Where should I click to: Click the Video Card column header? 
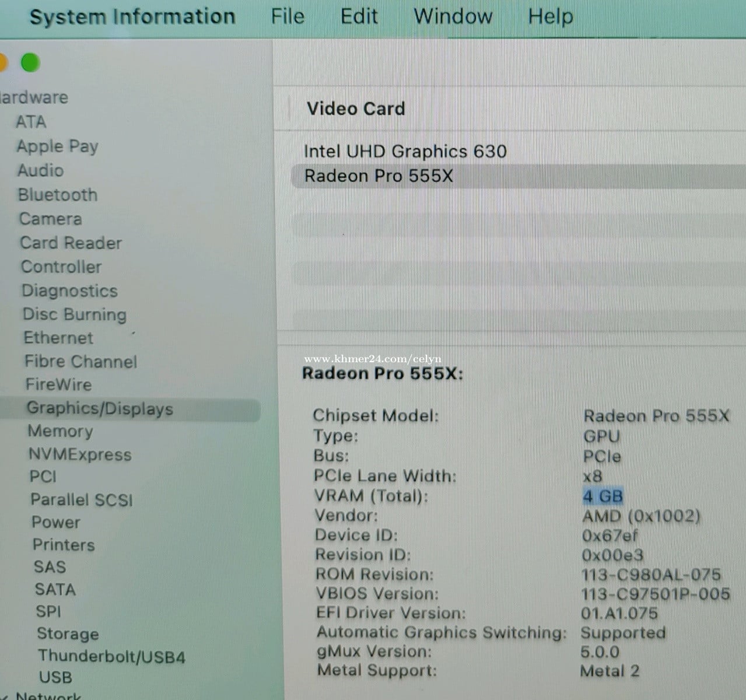click(356, 109)
